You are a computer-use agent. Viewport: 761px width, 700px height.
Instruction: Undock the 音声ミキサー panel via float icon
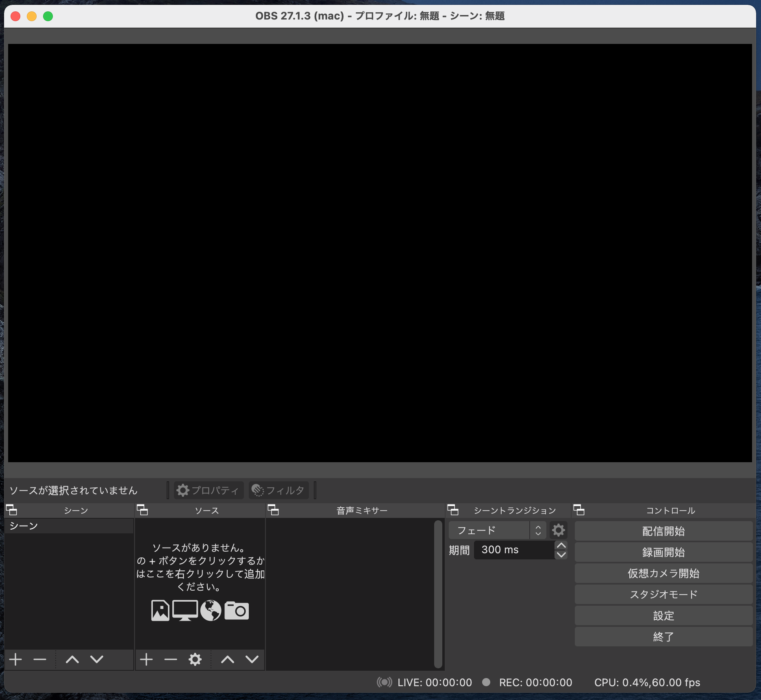[273, 510]
